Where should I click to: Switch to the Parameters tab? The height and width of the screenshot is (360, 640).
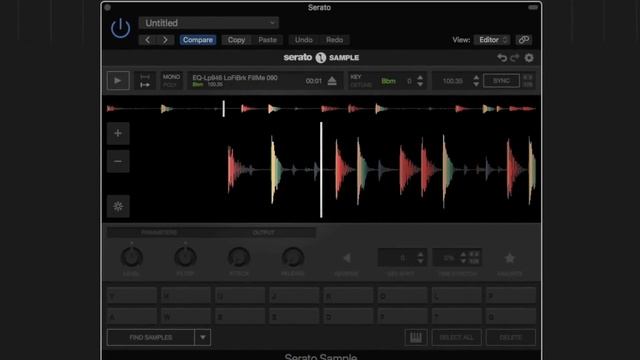pyautogui.click(x=159, y=233)
